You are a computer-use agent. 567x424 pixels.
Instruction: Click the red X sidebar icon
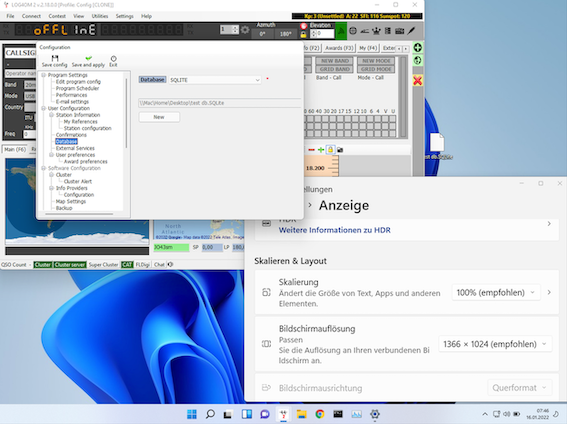(x=418, y=80)
